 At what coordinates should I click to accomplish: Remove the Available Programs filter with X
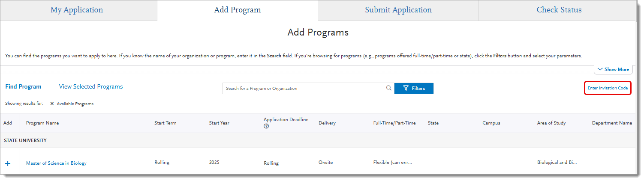point(52,104)
